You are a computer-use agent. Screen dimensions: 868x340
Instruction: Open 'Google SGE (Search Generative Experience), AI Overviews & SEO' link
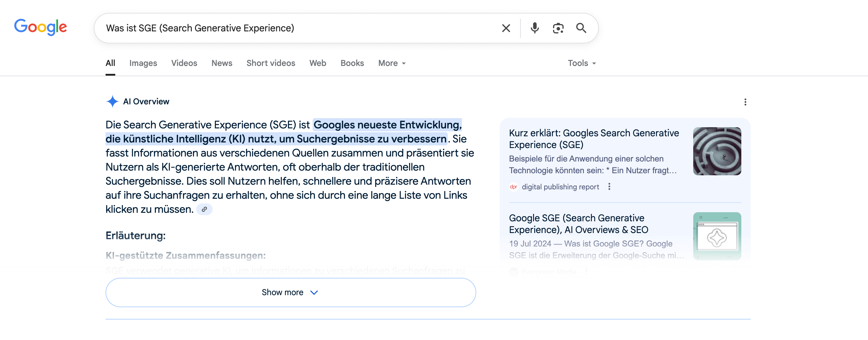[578, 224]
